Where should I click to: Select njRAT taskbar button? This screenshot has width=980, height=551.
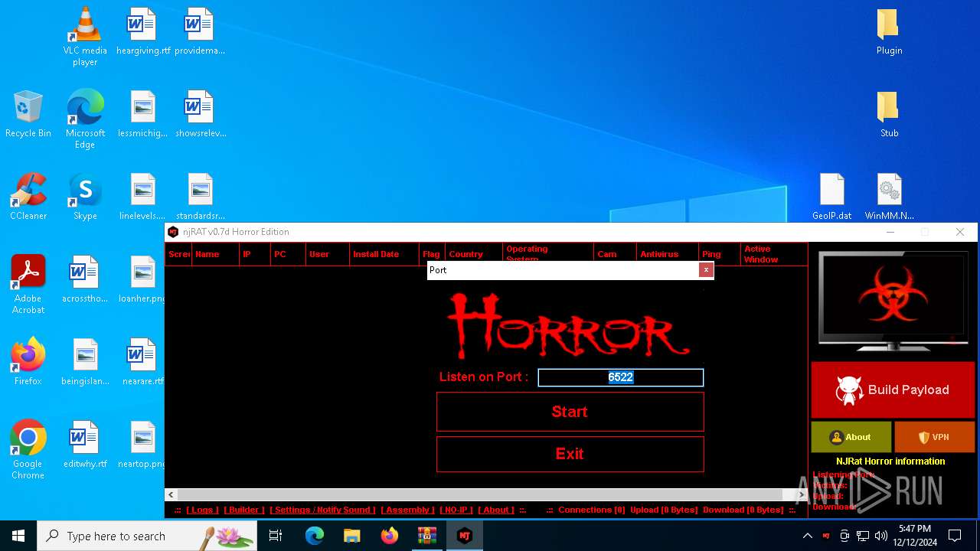[x=464, y=536]
